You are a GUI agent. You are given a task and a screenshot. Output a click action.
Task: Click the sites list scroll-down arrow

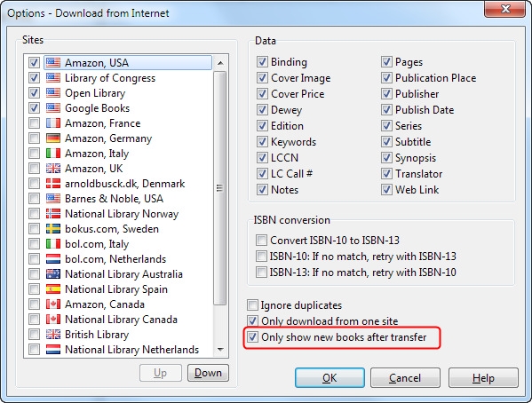(220, 350)
